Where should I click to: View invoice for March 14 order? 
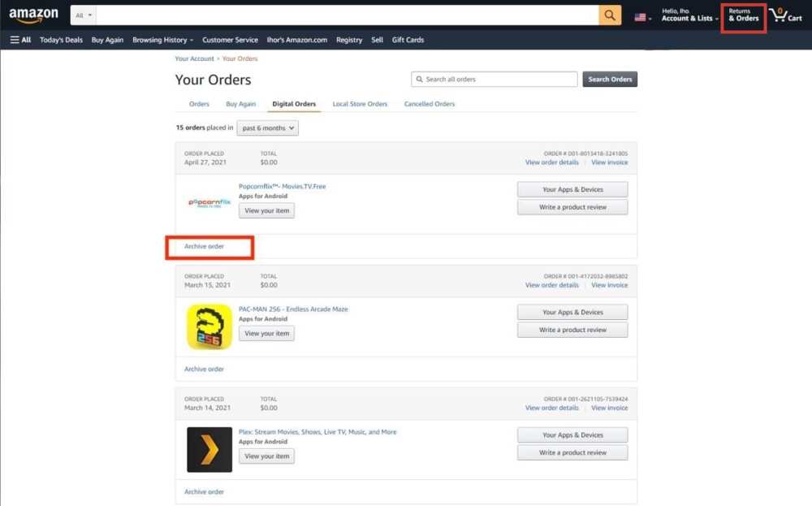[x=610, y=408]
